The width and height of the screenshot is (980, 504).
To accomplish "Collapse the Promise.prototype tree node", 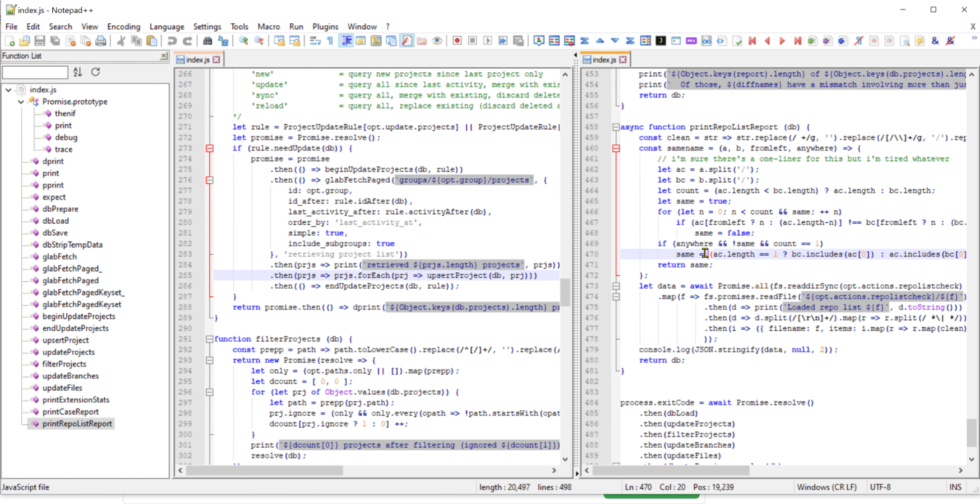I will (x=21, y=101).
